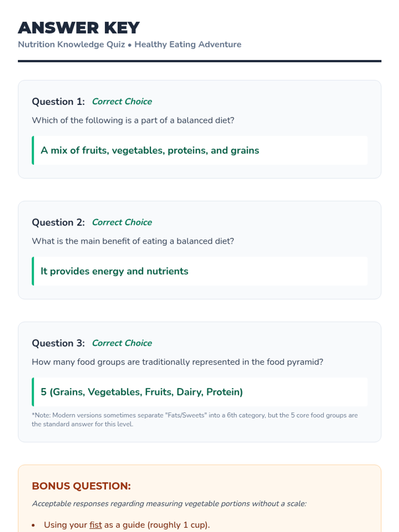Viewport: 399px width, 532px height.
Task: Select the balanced diet question text
Action: (133, 120)
